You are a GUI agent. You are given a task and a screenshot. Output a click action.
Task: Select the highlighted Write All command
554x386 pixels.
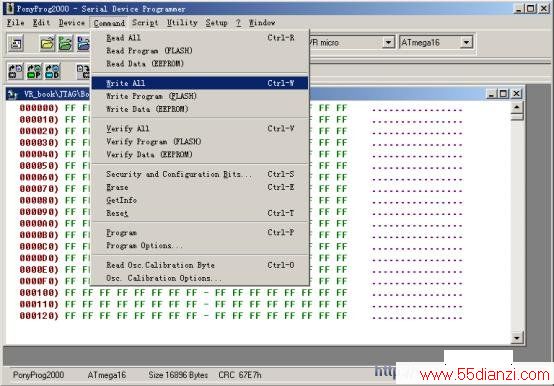[x=200, y=83]
